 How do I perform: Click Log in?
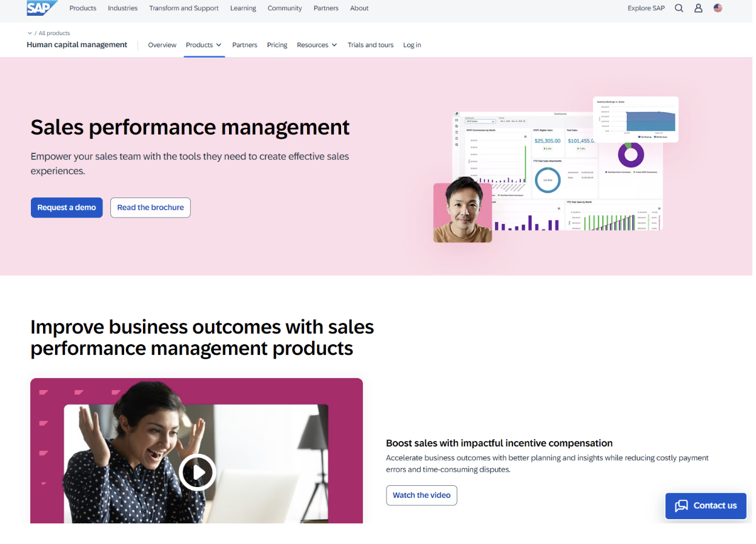pyautogui.click(x=412, y=45)
